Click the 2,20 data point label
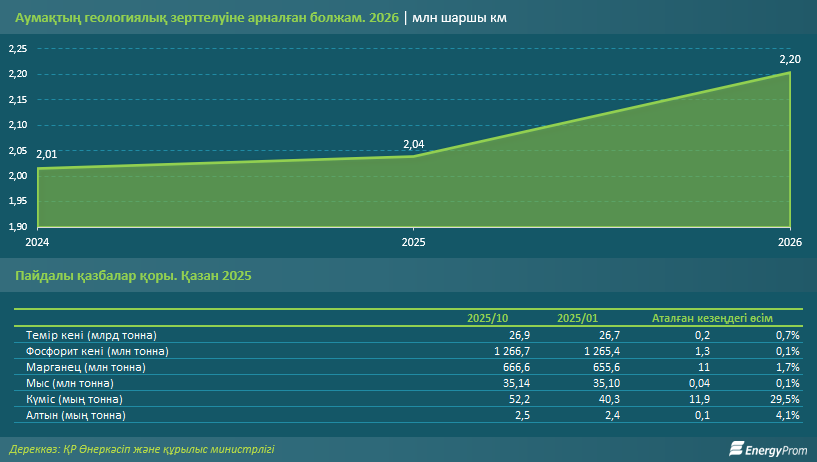 [x=789, y=60]
